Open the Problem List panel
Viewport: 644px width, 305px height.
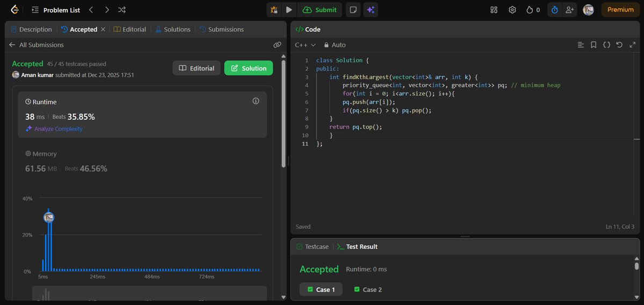click(56, 10)
